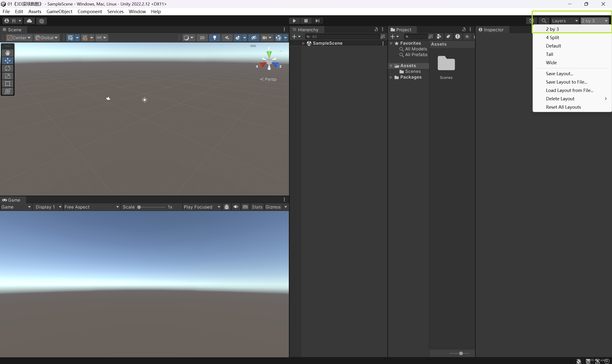Click Reset All Layouts

coord(563,107)
